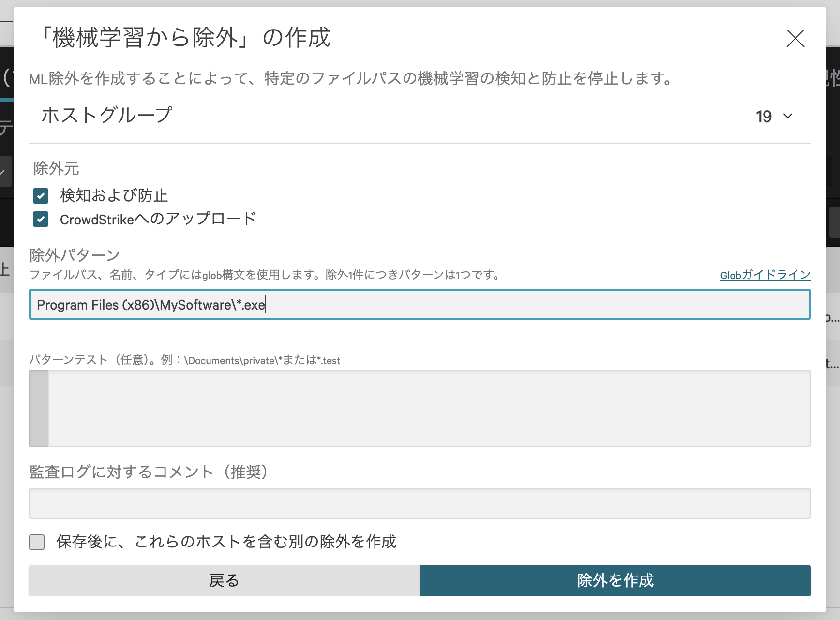This screenshot has height=620, width=840.
Task: Check 保存後に別の除外を作成 checkbox
Action: [37, 542]
